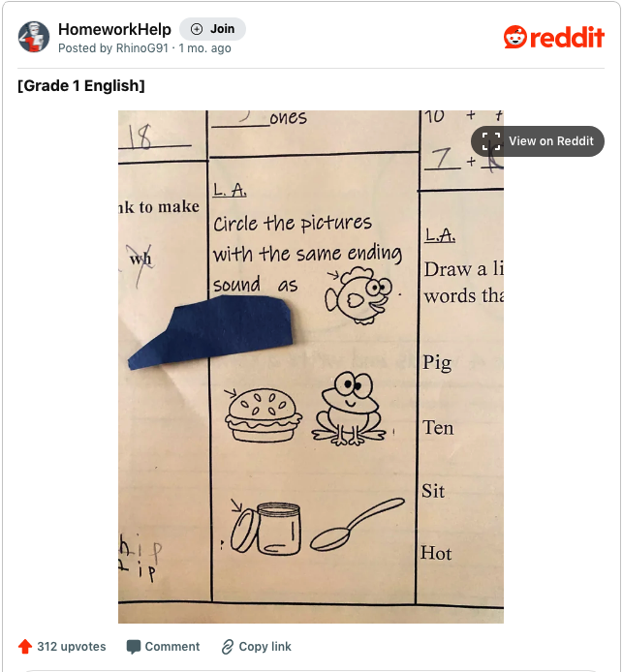Click the jar drawing in the image
Image resolution: width=623 pixels, height=672 pixels.
pos(266,529)
